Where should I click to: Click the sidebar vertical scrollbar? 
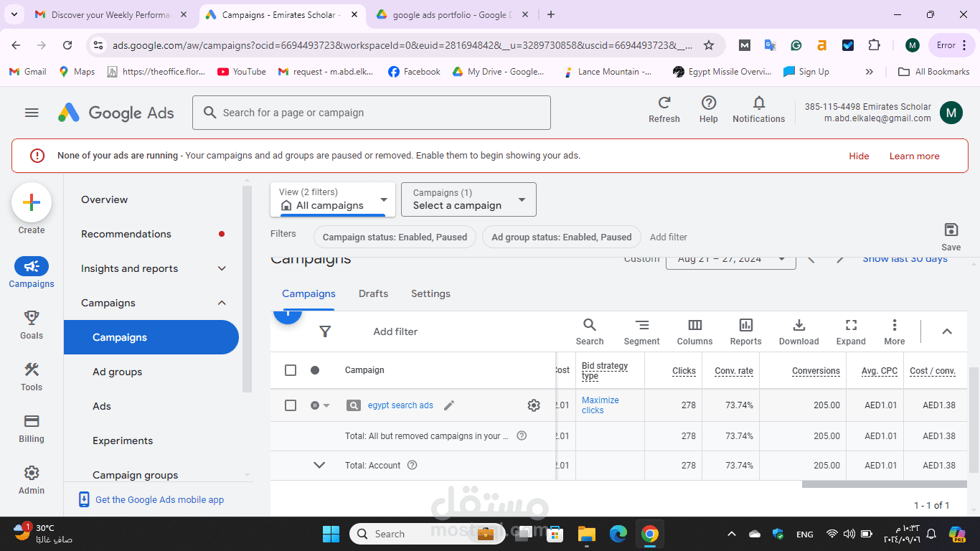pyautogui.click(x=248, y=289)
